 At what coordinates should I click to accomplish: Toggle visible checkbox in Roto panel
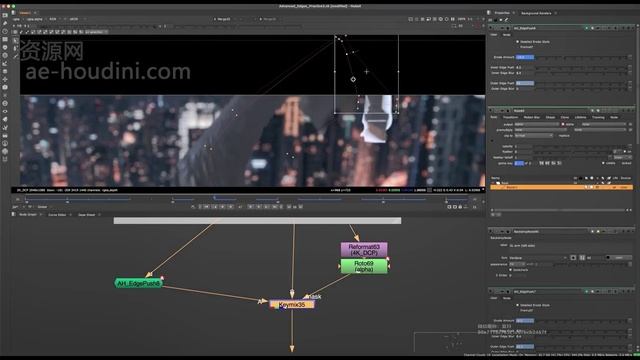pos(603,163)
